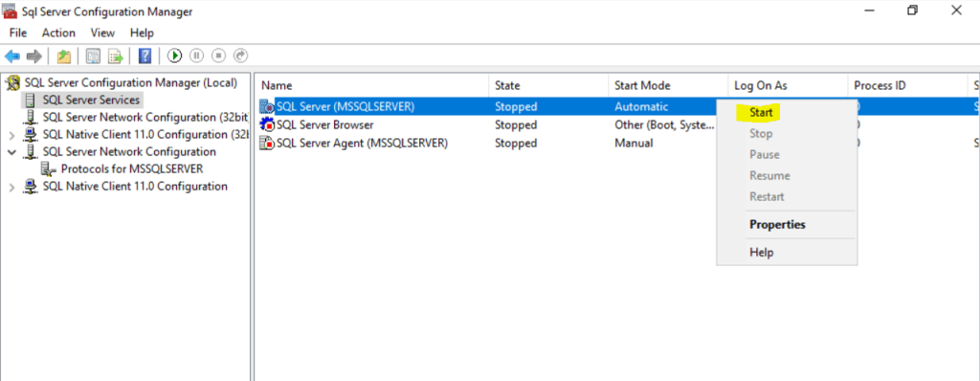Expand SQL Native Client 11.0 Configuration (32bit) node
The image size is (980, 381).
tap(11, 135)
